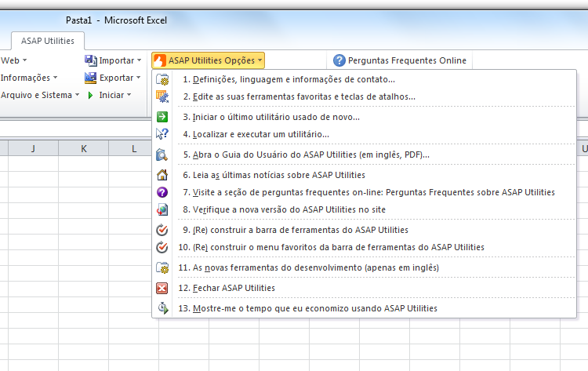Screen dimensions: 588x371
Task: Choose Fechar ASAP Utilities menu entry
Action: [364, 288]
